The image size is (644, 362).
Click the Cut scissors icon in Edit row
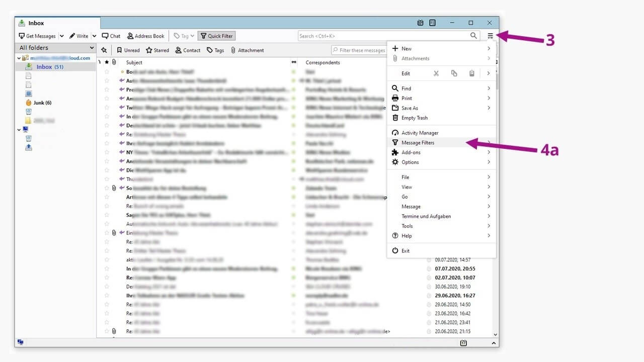(436, 73)
